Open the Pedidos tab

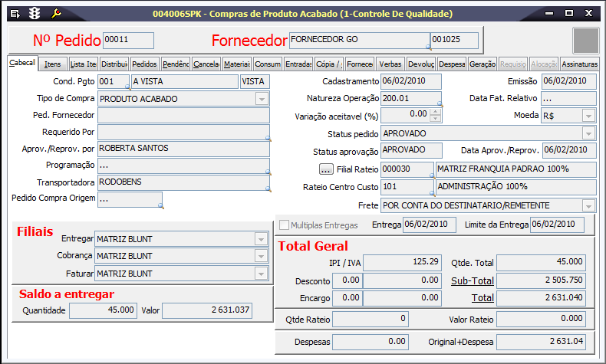coord(144,64)
